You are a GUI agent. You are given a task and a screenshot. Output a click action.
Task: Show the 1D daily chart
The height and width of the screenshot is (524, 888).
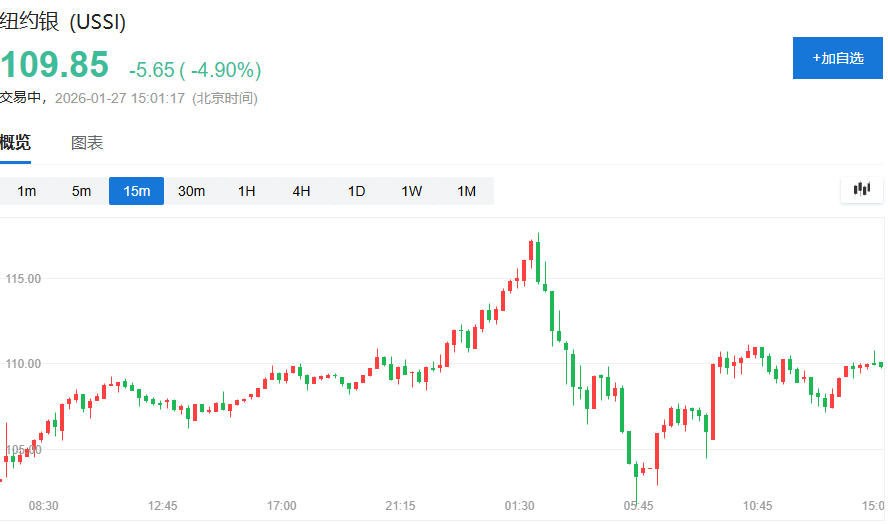tap(356, 191)
